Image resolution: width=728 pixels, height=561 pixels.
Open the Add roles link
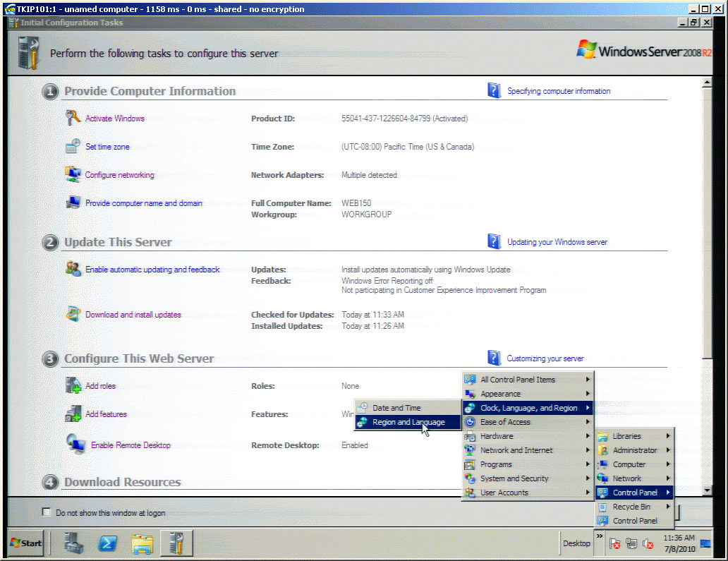click(100, 386)
